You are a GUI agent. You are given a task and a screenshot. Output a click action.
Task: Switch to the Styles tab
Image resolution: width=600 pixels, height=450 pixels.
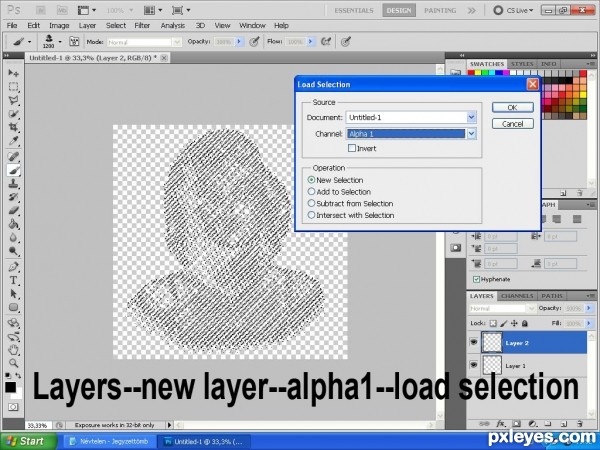[x=522, y=64]
